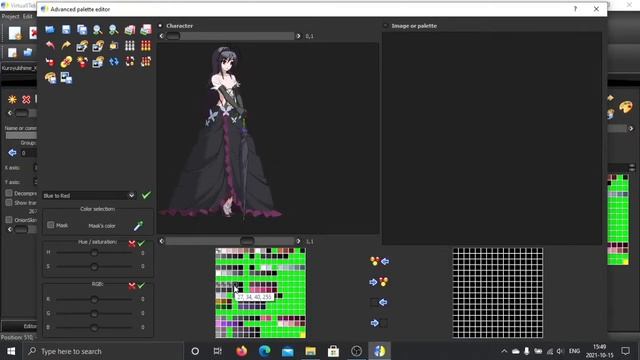
Task: Cancel RGB changes with red X
Action: tap(132, 286)
